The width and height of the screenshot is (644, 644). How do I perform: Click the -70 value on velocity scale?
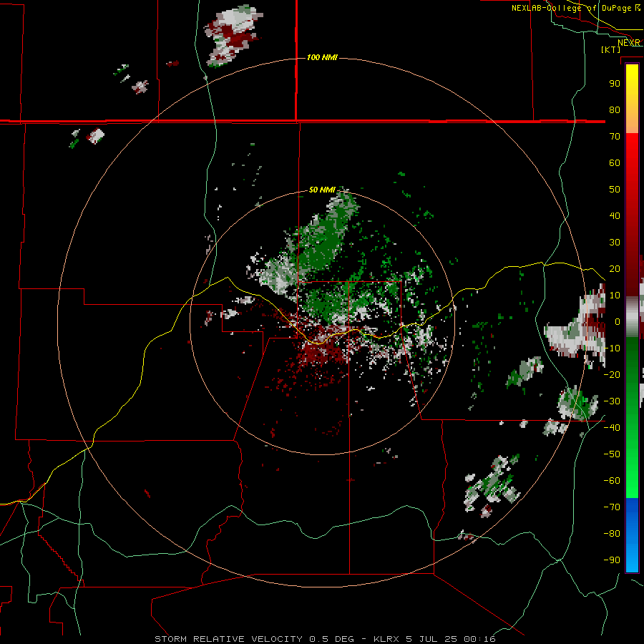[x=612, y=507]
